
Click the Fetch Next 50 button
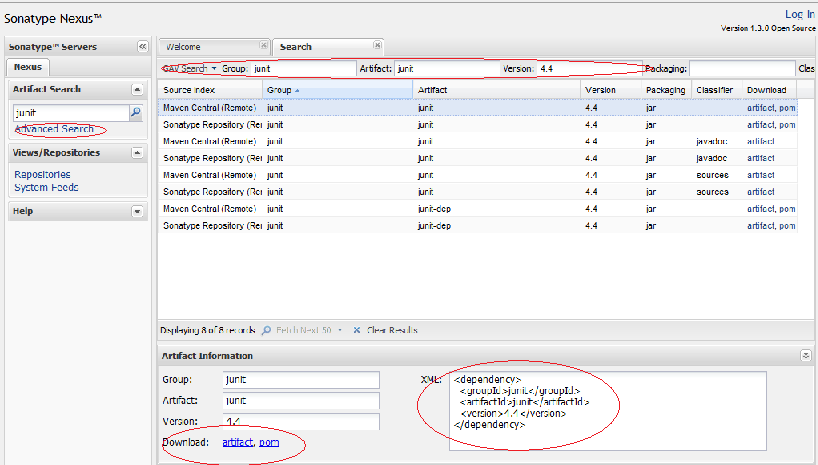[x=297, y=330]
